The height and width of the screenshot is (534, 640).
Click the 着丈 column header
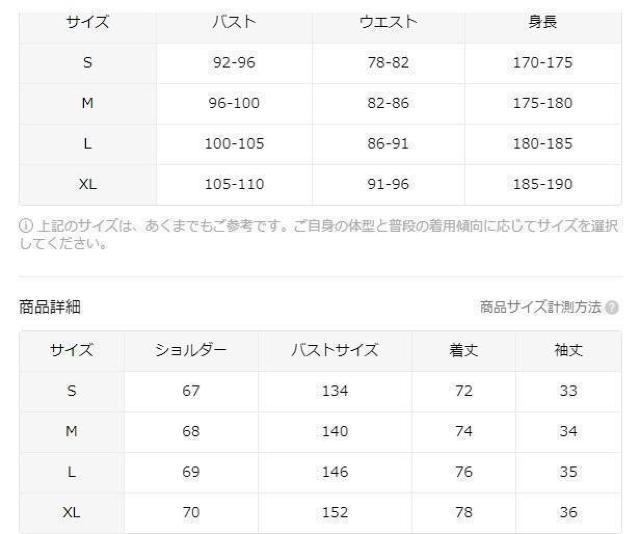[463, 350]
